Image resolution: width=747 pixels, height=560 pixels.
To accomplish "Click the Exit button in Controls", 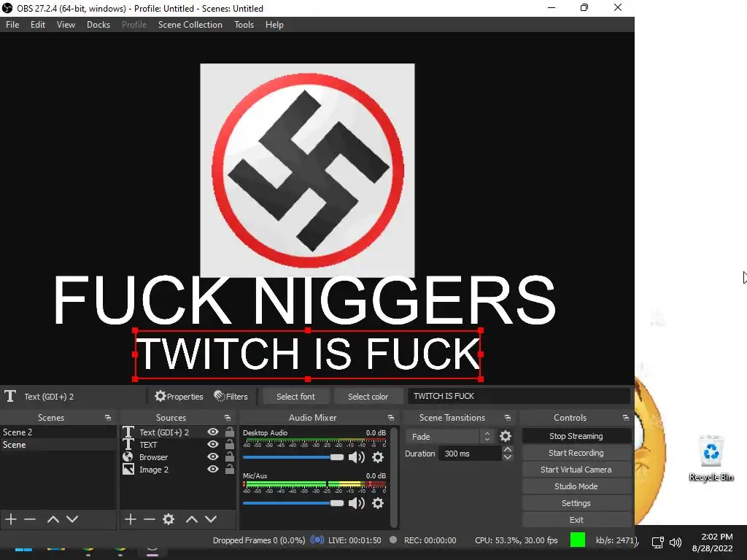I will pos(576,519).
